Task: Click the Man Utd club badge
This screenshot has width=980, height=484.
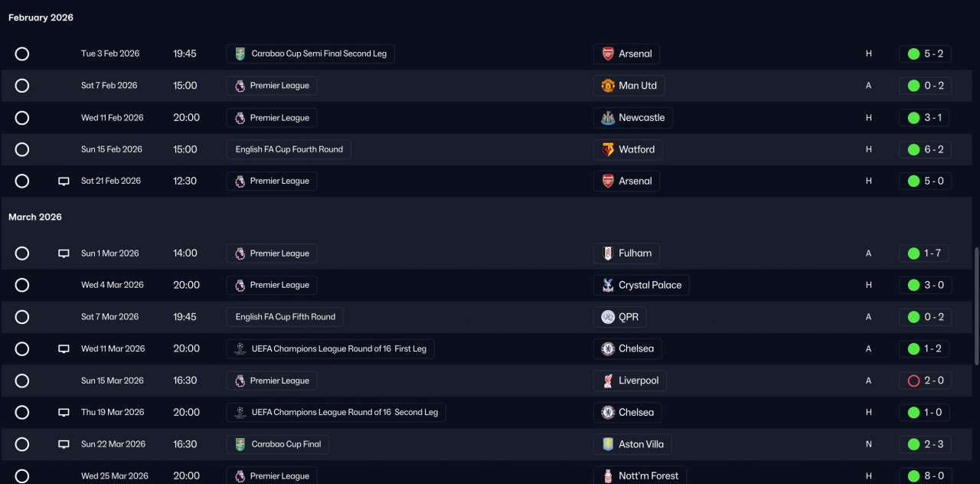Action: click(x=608, y=86)
